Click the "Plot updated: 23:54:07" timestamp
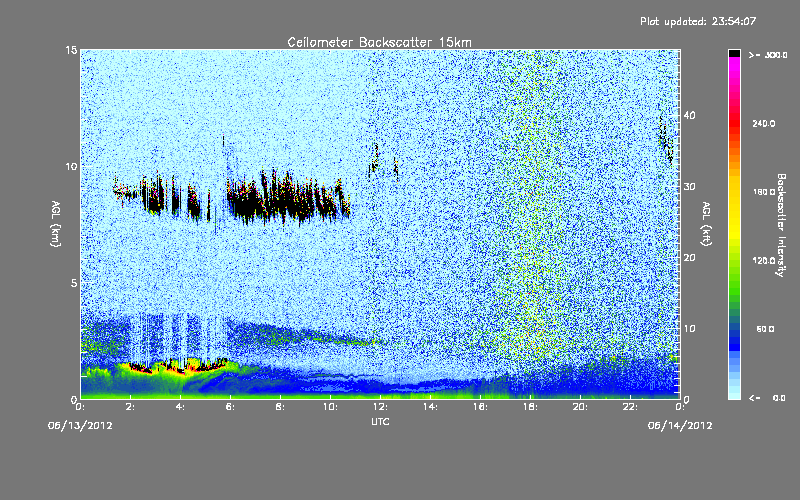The width and height of the screenshot is (800, 500). [x=698, y=21]
